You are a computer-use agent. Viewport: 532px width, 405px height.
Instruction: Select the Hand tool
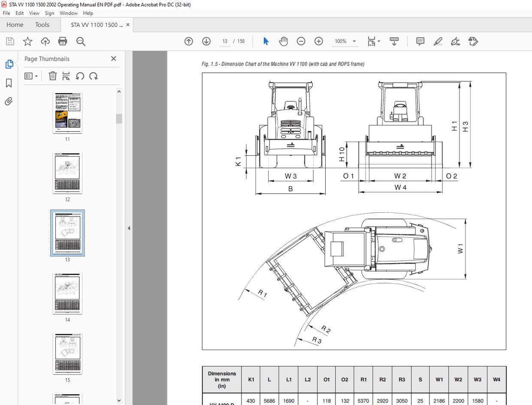click(x=283, y=41)
